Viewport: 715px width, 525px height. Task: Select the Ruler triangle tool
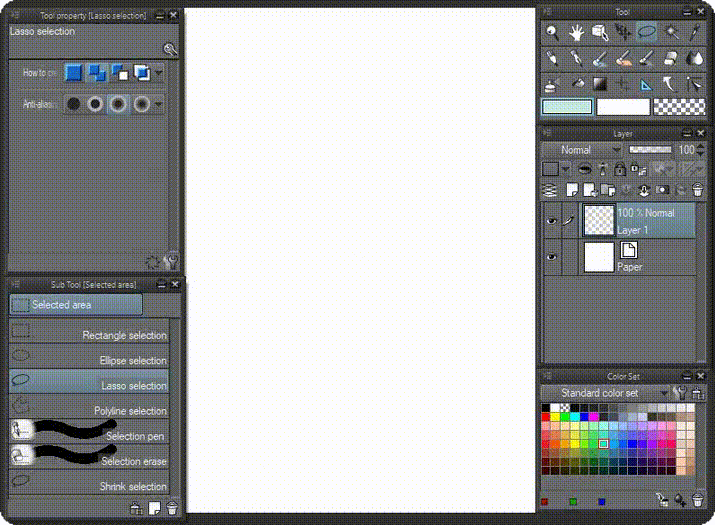click(x=646, y=84)
